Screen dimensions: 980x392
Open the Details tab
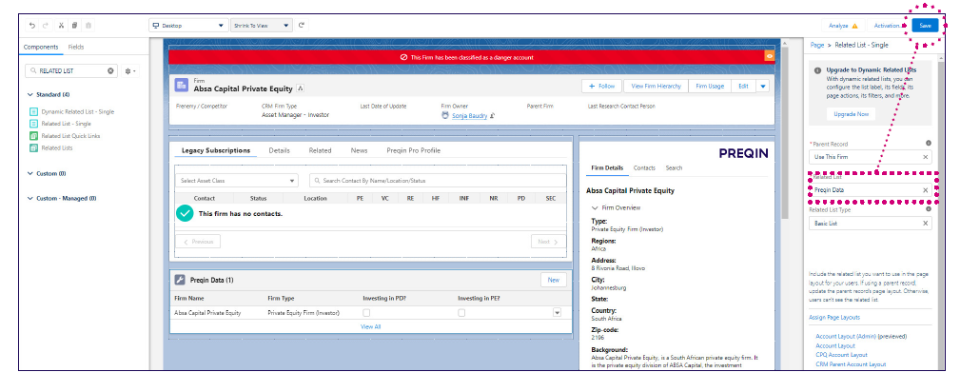(x=280, y=150)
